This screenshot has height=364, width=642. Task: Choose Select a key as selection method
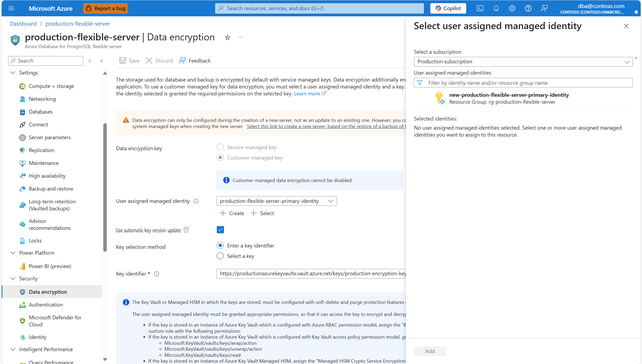point(220,256)
